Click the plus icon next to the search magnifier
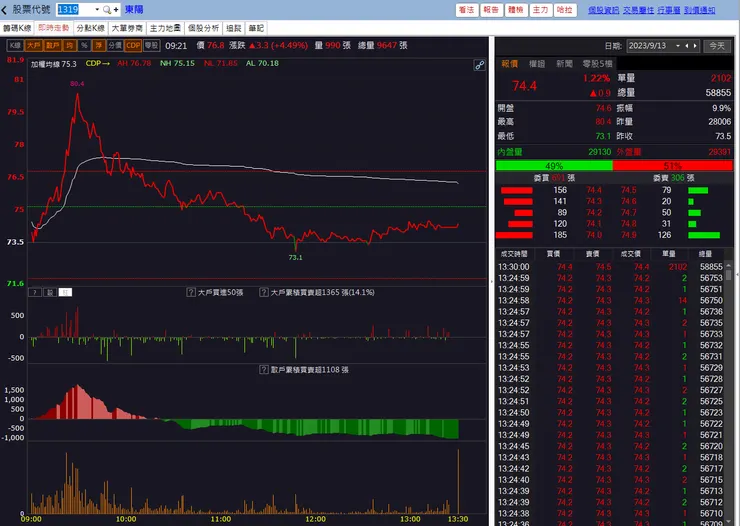740x526 pixels. pyautogui.click(x=116, y=9)
